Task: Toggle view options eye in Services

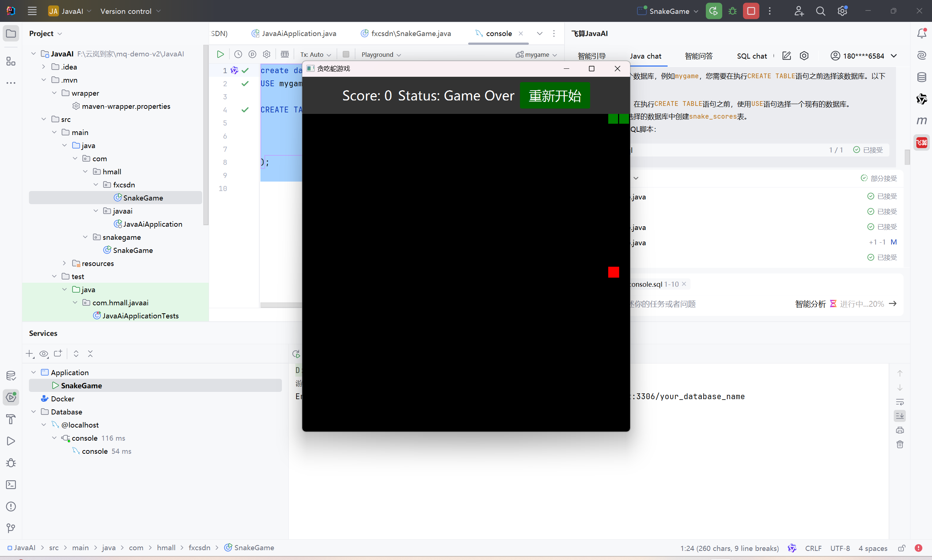Action: (x=44, y=354)
